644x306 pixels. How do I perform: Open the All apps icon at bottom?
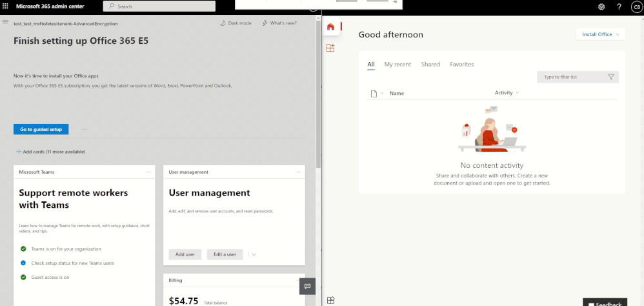pos(330,300)
